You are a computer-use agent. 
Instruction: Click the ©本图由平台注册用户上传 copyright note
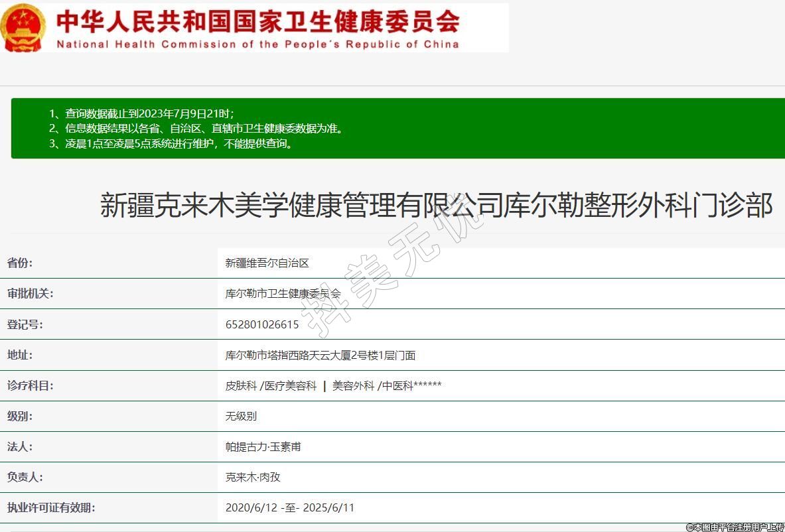point(735,527)
